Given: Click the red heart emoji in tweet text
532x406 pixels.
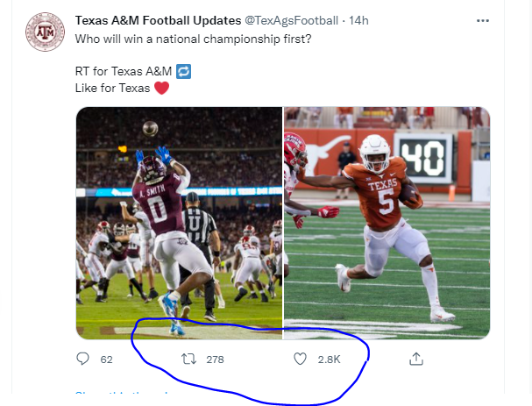Looking at the screenshot, I should click(x=161, y=88).
